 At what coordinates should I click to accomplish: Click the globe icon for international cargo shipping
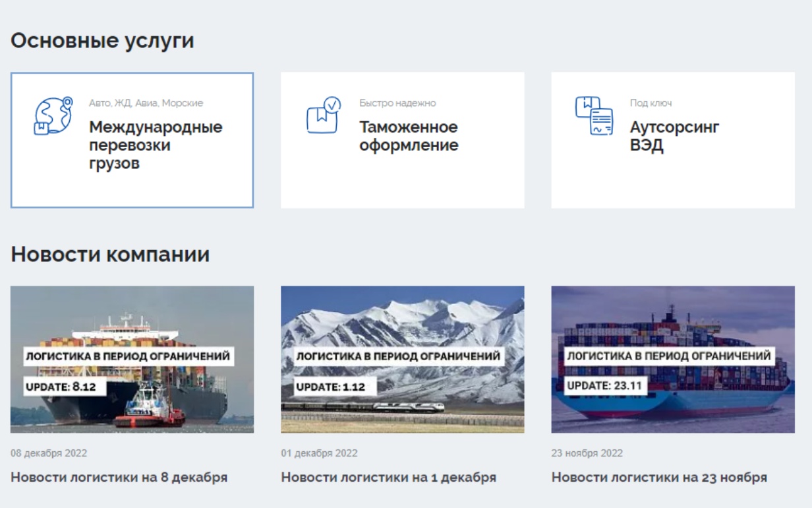53,116
